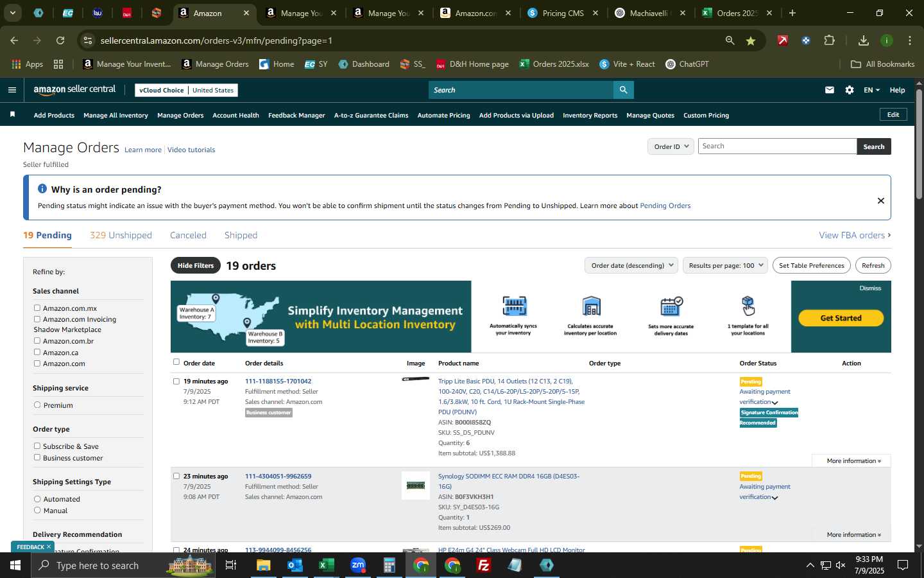Image resolution: width=924 pixels, height=578 pixels.
Task: Open the View FBA orders link
Action: (x=855, y=235)
